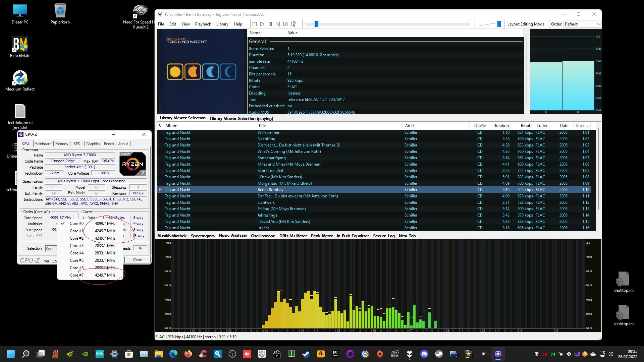The height and width of the screenshot is (362, 644).
Task: Select Core #5 in CPU-Z core menu
Action: pos(90,260)
